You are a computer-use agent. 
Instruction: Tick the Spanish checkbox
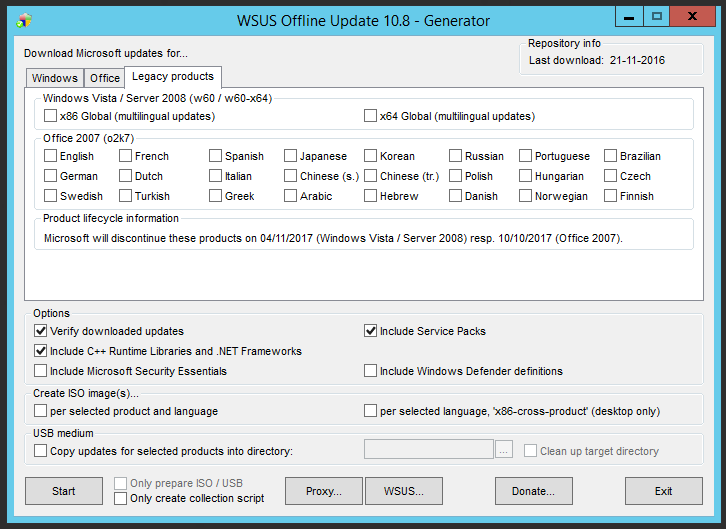215,156
